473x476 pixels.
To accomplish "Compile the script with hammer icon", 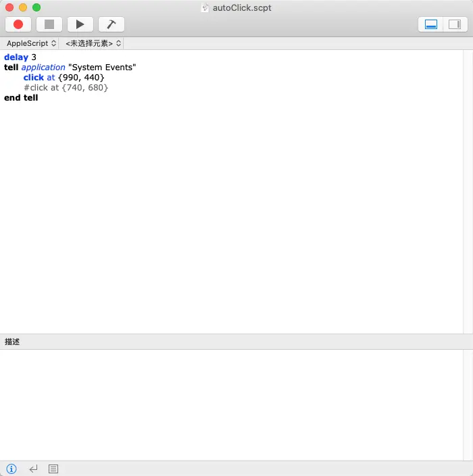I will coord(111,24).
